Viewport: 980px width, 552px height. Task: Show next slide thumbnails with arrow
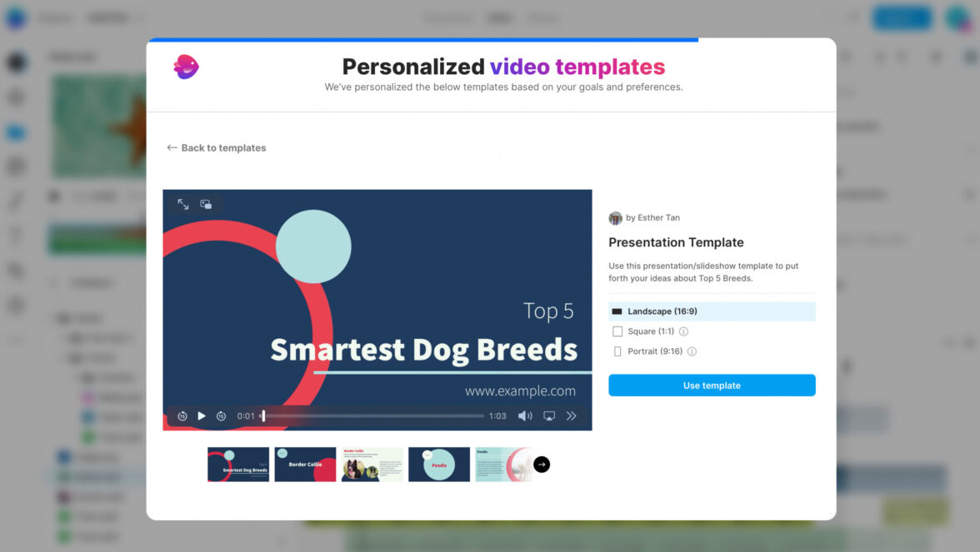(542, 465)
